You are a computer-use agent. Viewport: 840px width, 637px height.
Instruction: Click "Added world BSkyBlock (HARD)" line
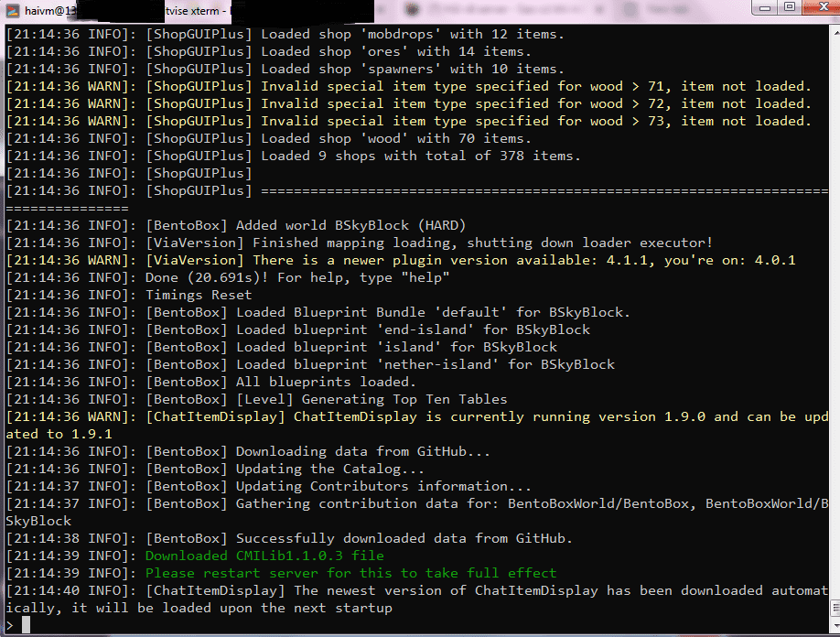coord(236,225)
